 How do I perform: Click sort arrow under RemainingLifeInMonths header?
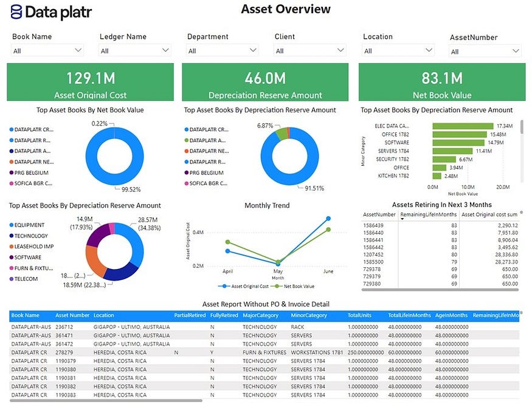tap(402, 219)
